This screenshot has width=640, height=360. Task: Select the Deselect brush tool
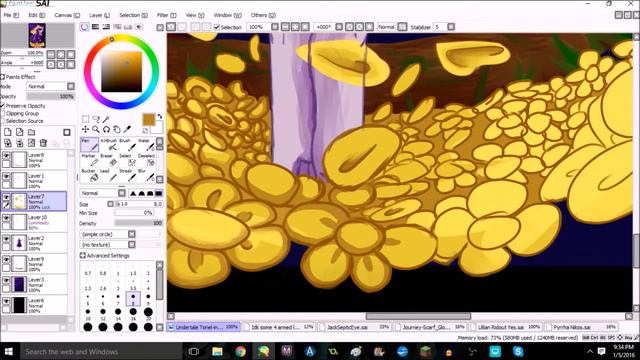(x=146, y=160)
